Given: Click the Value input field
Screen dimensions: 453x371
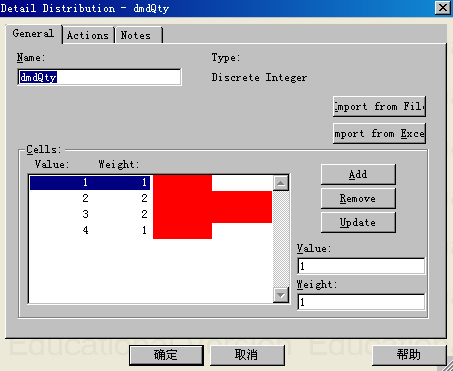Looking at the screenshot, I should [x=361, y=266].
